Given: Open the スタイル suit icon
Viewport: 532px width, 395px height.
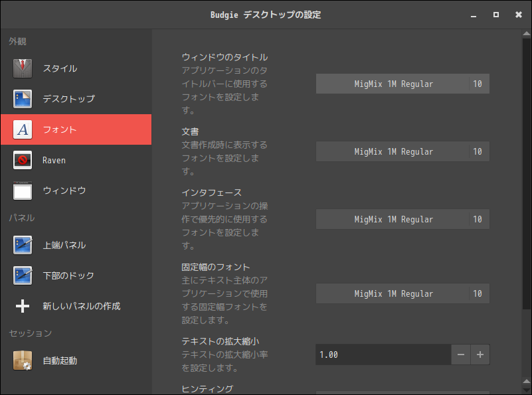Looking at the screenshot, I should point(23,68).
